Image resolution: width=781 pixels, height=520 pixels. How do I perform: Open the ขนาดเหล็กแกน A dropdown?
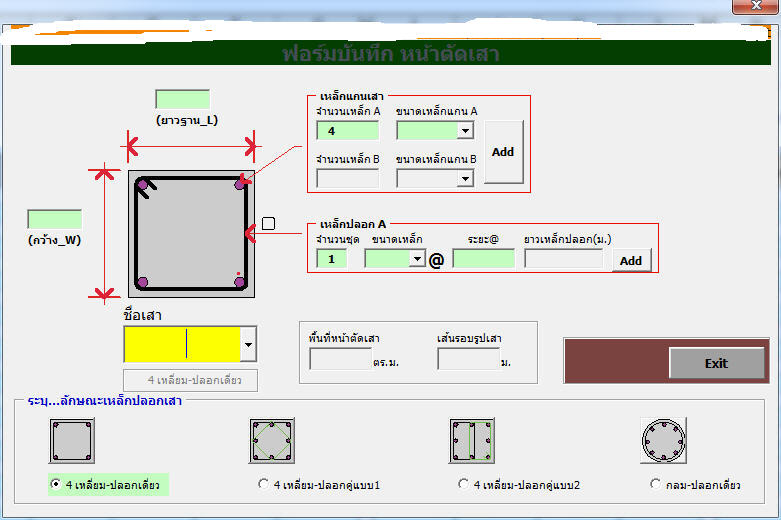(x=465, y=131)
